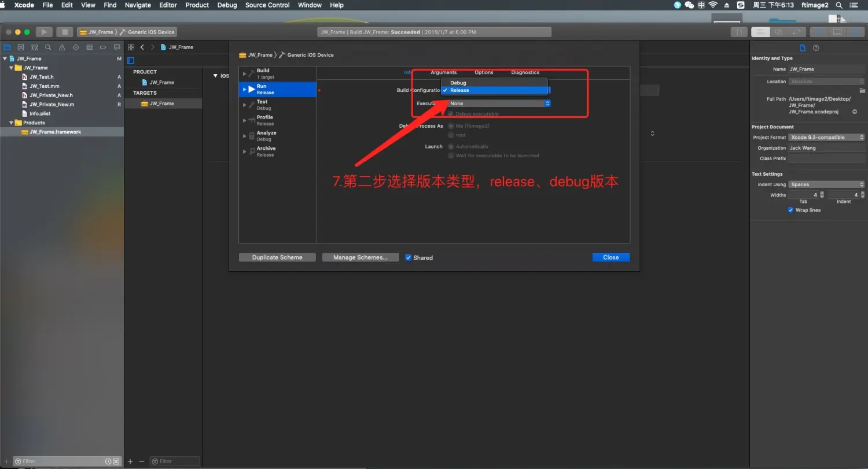Open the Source Control menu
868x469 pixels.
[x=267, y=5]
